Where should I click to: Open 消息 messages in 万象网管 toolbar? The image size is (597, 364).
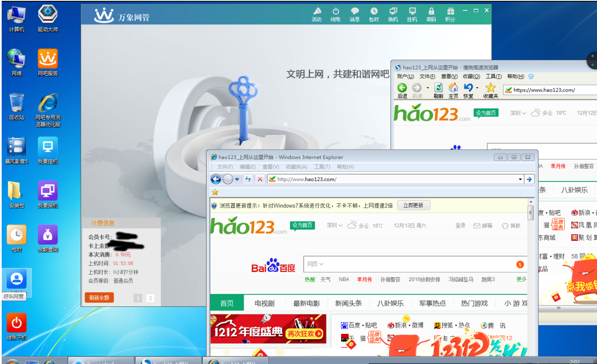(355, 14)
